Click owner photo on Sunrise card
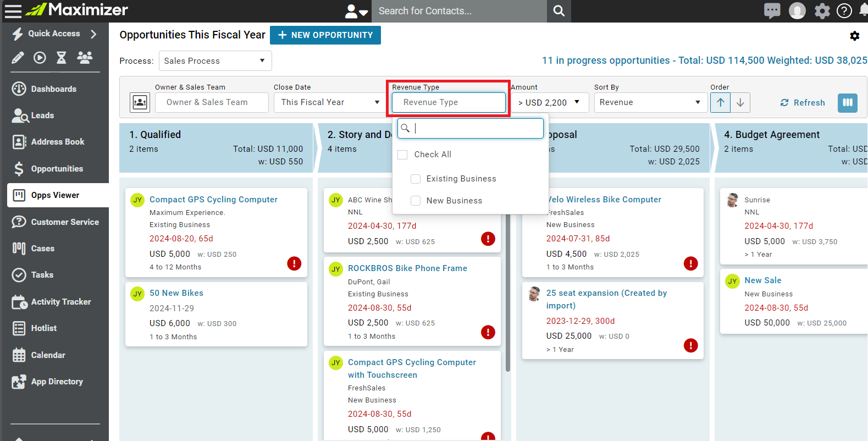The width and height of the screenshot is (868, 441). tap(732, 200)
